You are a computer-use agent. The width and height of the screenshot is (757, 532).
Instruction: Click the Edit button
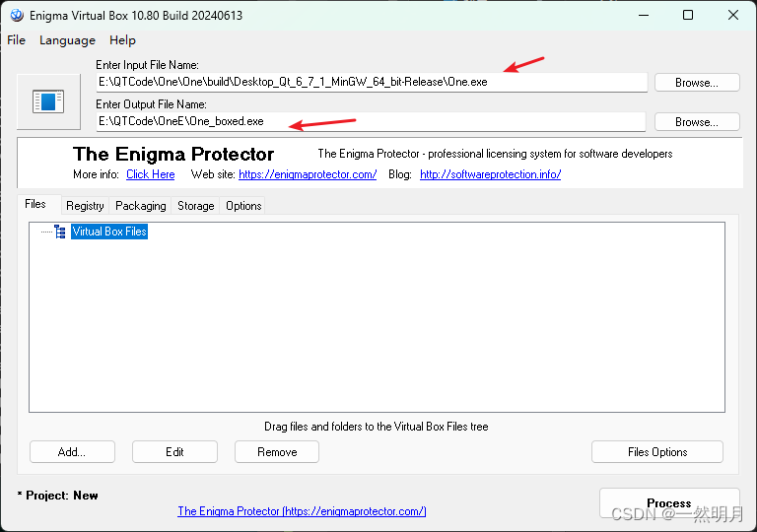click(x=174, y=452)
